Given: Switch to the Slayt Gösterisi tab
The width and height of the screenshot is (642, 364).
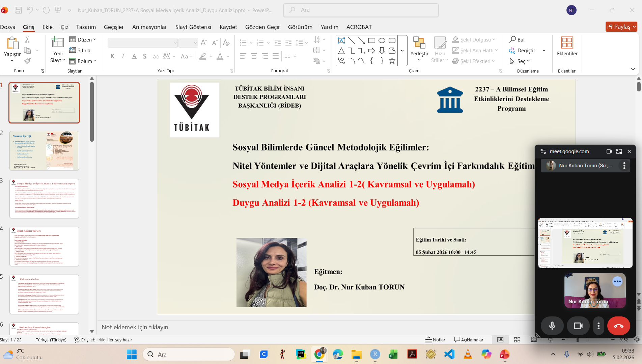Looking at the screenshot, I should pyautogui.click(x=193, y=27).
